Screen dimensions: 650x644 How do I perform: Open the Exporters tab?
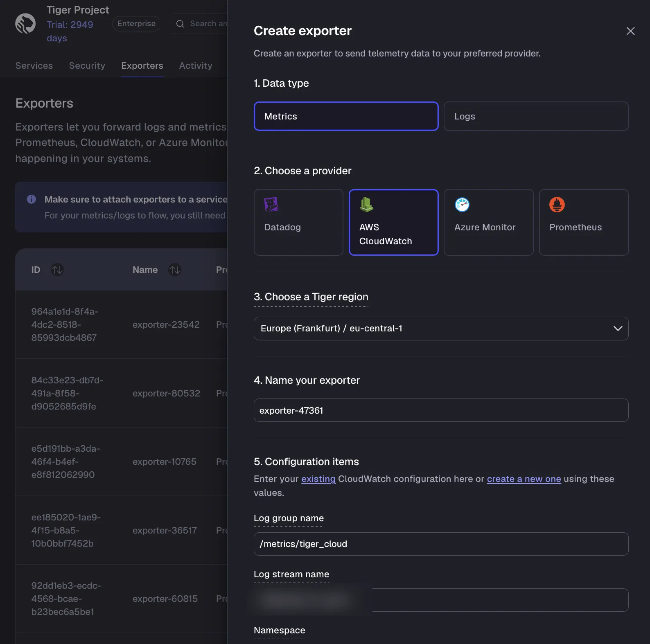142,66
